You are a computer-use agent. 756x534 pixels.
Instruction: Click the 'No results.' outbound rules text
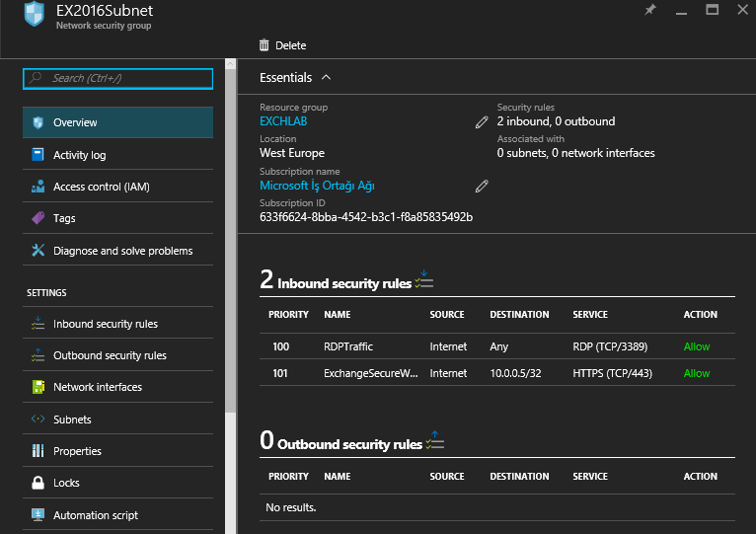coord(291,507)
